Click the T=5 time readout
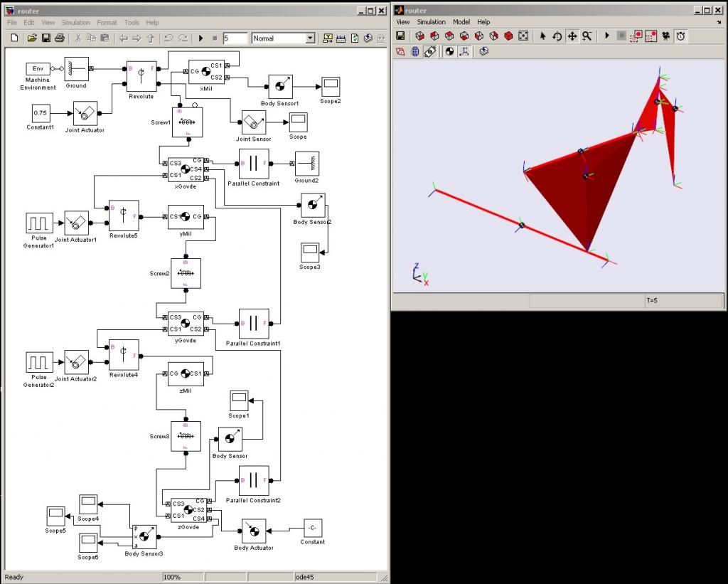The height and width of the screenshot is (584, 728). [x=651, y=301]
